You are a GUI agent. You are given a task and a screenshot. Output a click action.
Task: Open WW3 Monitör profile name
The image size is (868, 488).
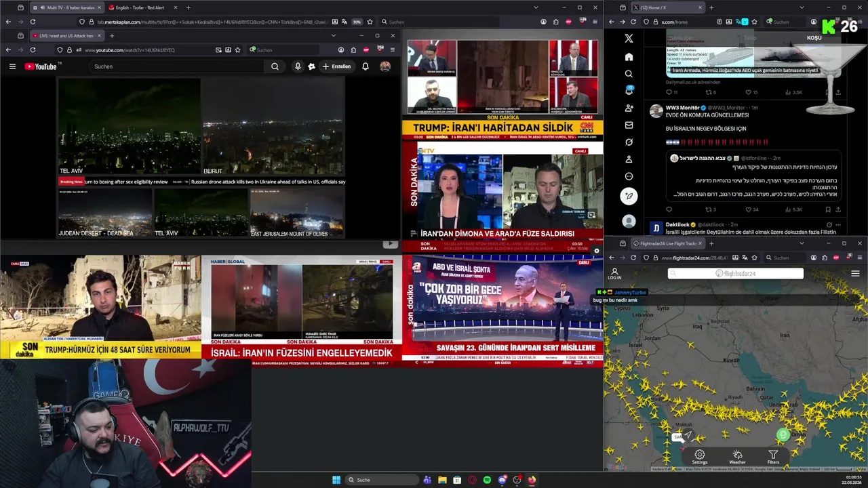pyautogui.click(x=682, y=108)
